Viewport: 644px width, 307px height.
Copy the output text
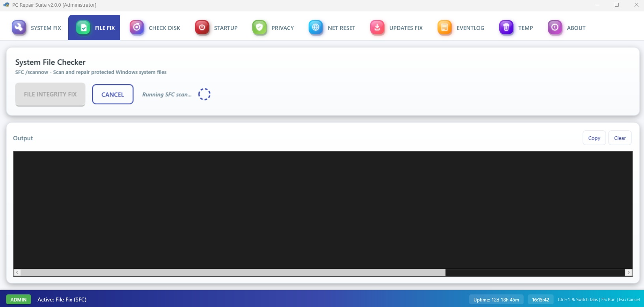tap(594, 138)
